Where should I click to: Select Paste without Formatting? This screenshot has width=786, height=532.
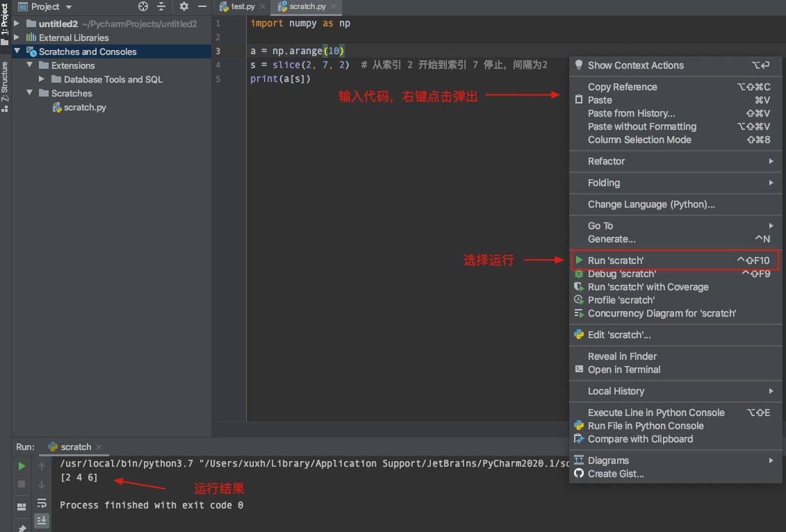tap(676, 126)
